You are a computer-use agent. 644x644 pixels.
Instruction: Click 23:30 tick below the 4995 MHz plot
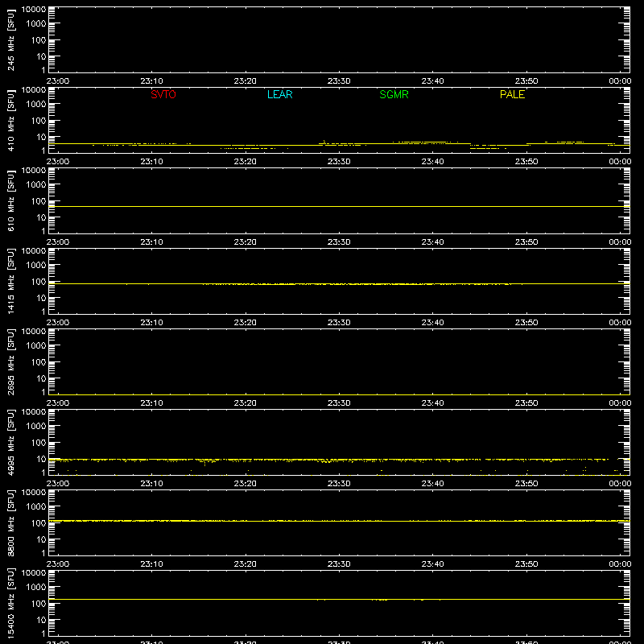tap(339, 484)
